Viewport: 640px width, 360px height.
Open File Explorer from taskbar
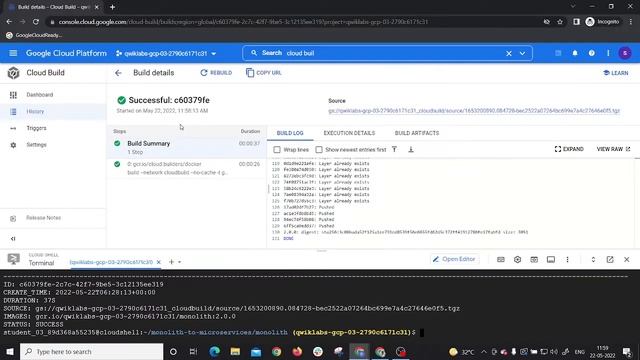tap(235, 351)
